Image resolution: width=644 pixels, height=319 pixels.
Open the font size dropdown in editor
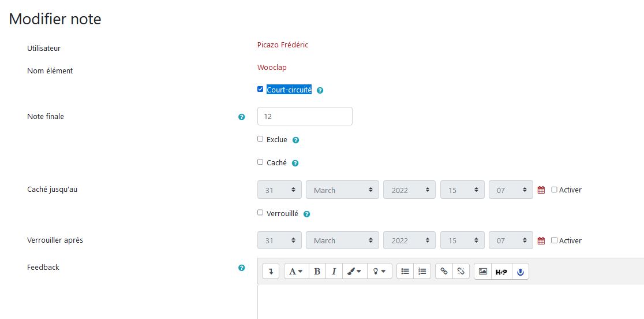296,271
